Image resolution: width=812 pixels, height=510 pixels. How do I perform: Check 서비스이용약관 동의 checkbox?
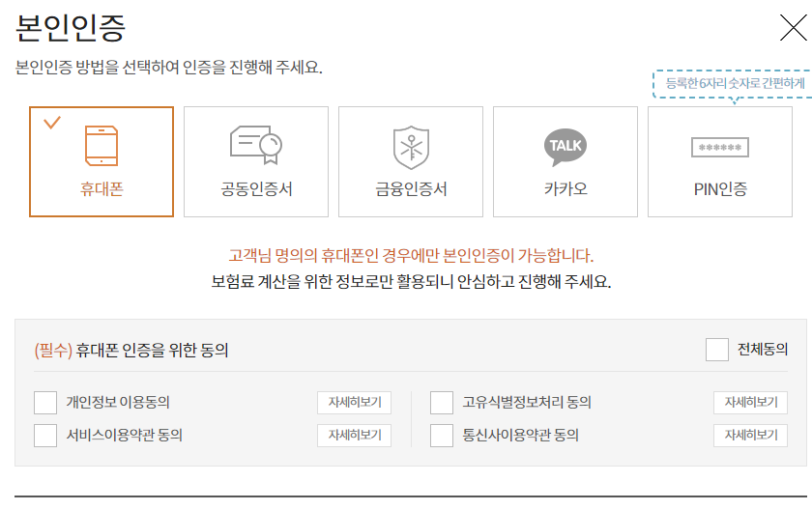click(x=45, y=436)
